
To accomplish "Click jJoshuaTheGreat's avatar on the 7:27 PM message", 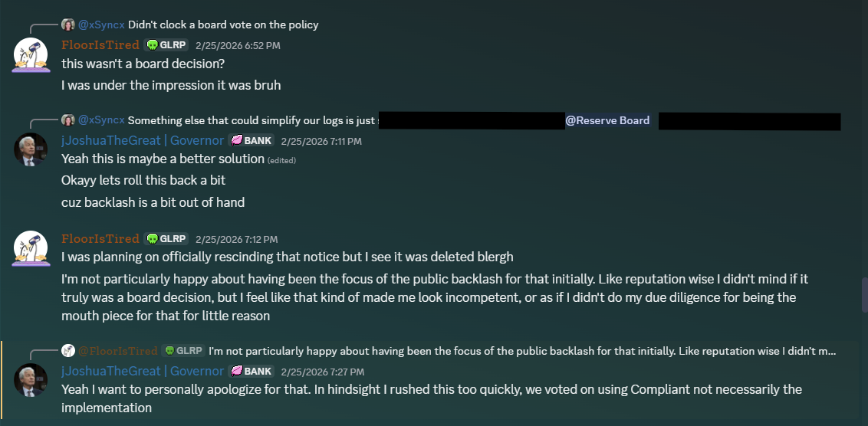I will (31, 380).
